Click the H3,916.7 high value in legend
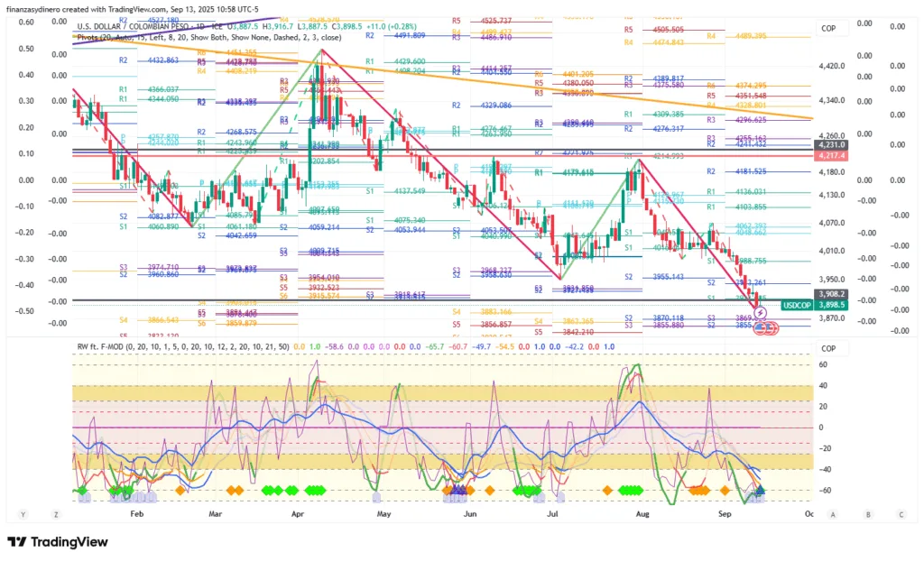This screenshot has width=924, height=561. tap(280, 26)
